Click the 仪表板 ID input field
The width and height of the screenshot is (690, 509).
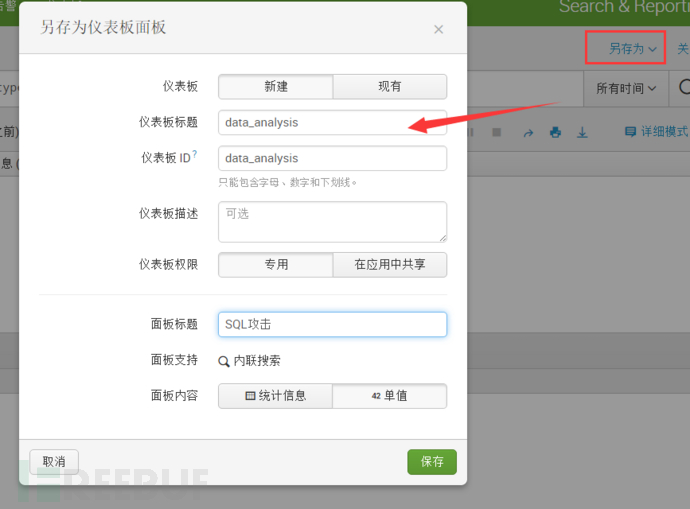[x=332, y=158]
